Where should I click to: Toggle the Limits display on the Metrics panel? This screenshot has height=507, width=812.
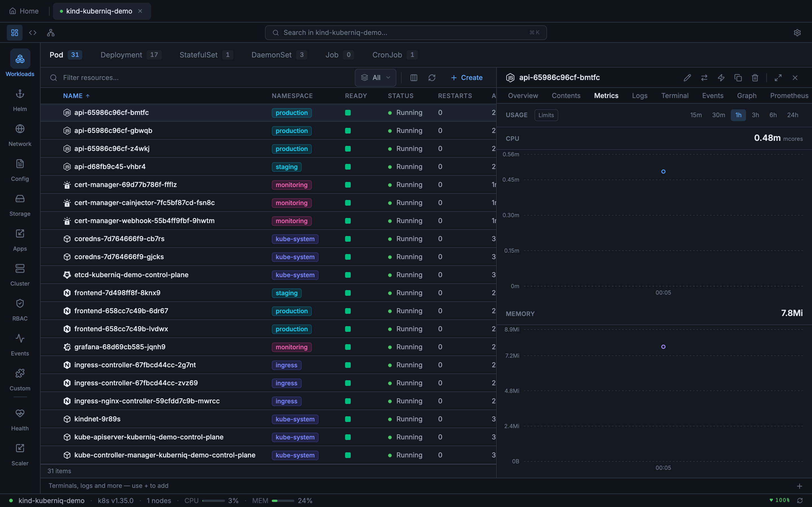(x=546, y=115)
